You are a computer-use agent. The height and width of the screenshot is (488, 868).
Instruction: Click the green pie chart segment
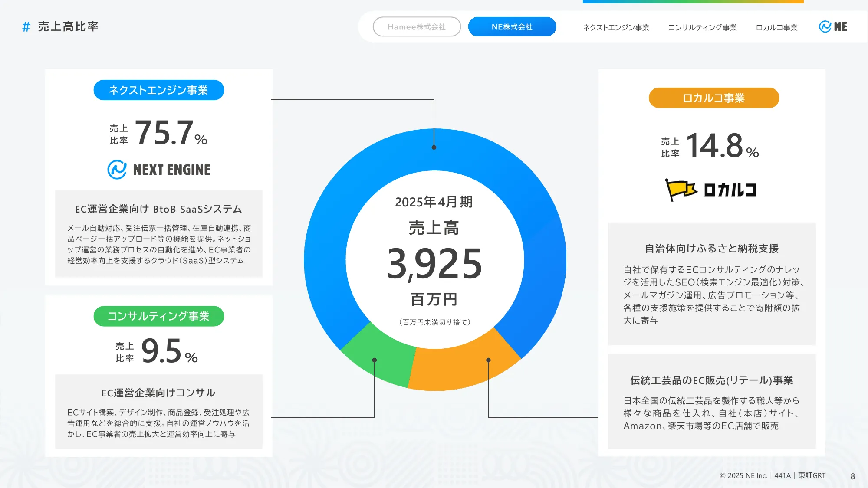[375, 360]
